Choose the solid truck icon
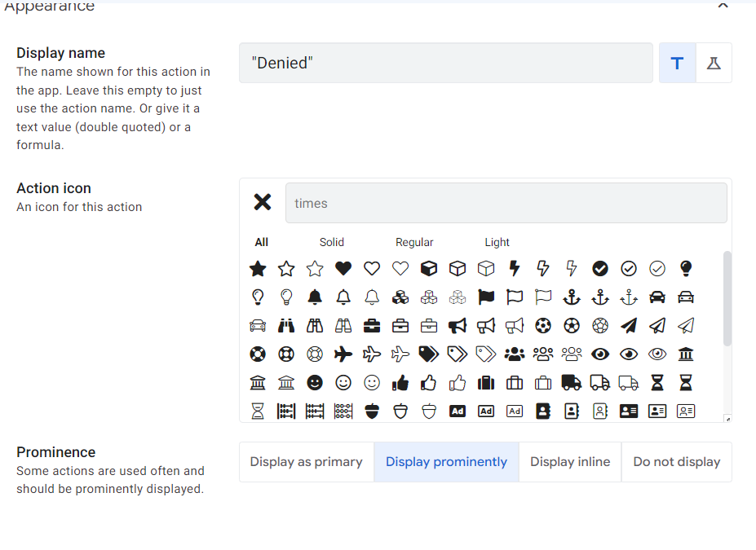This screenshot has height=550, width=756. coord(572,382)
